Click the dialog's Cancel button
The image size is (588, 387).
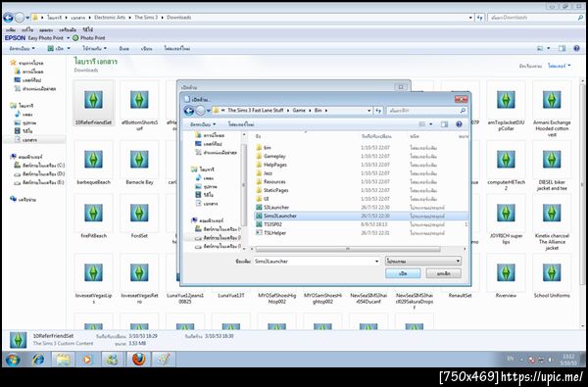point(444,273)
